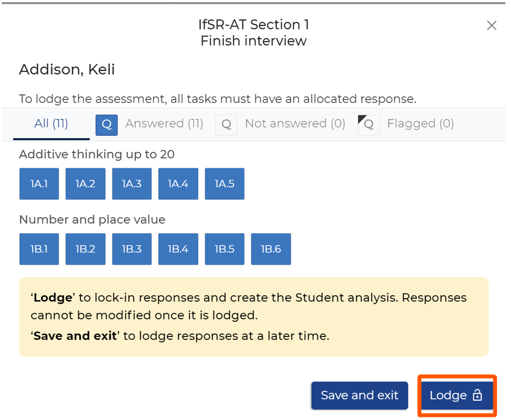Go to task 1A.2

coord(86,184)
